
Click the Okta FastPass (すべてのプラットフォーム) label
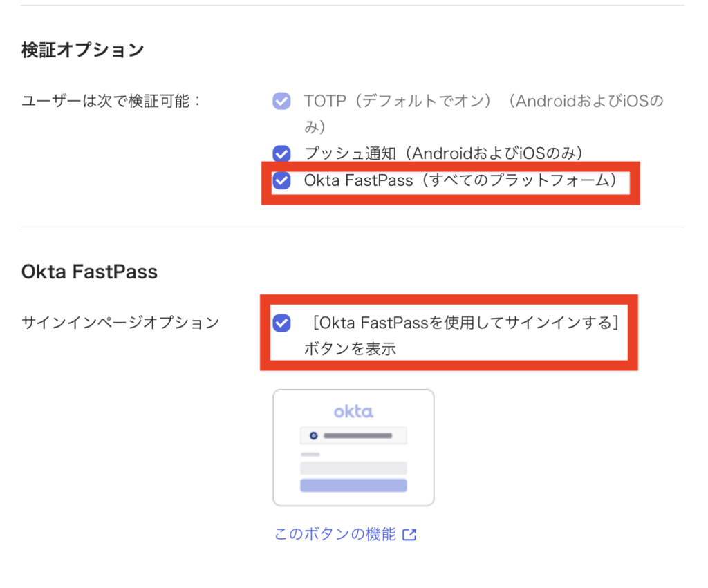click(x=460, y=180)
